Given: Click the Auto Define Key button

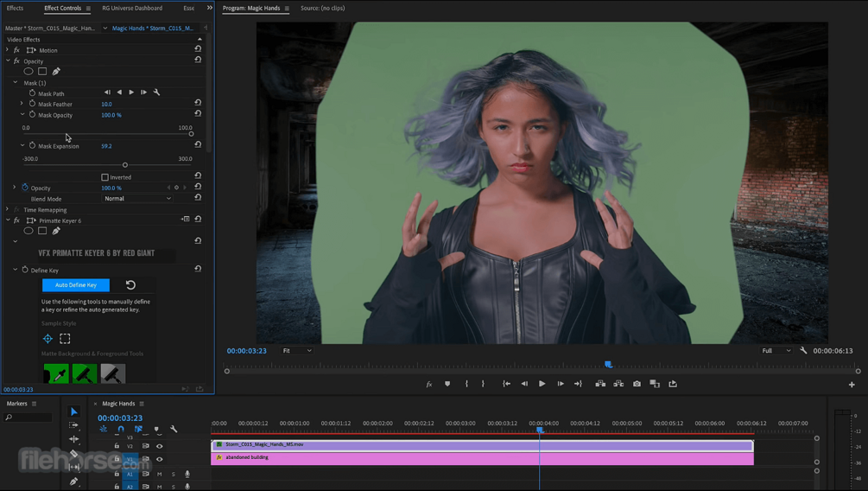Looking at the screenshot, I should click(x=76, y=285).
